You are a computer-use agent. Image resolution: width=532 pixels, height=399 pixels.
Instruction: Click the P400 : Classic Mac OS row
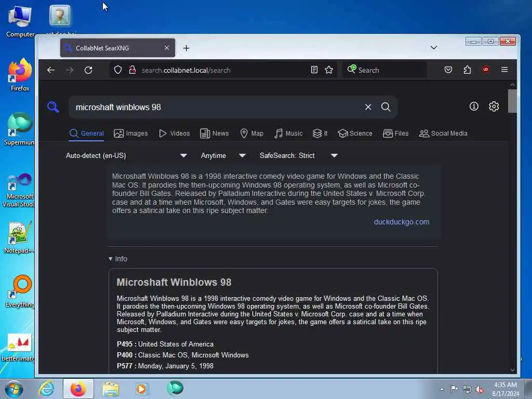click(183, 355)
